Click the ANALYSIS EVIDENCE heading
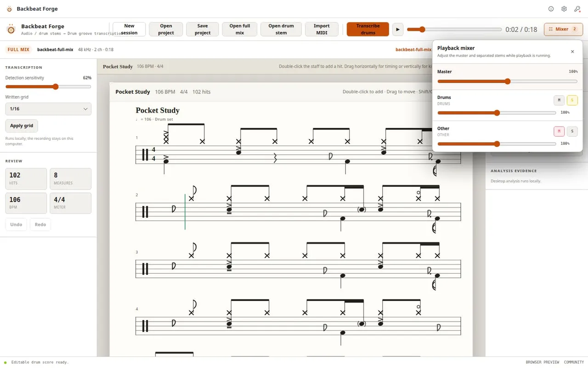588x368 pixels. [x=514, y=171]
